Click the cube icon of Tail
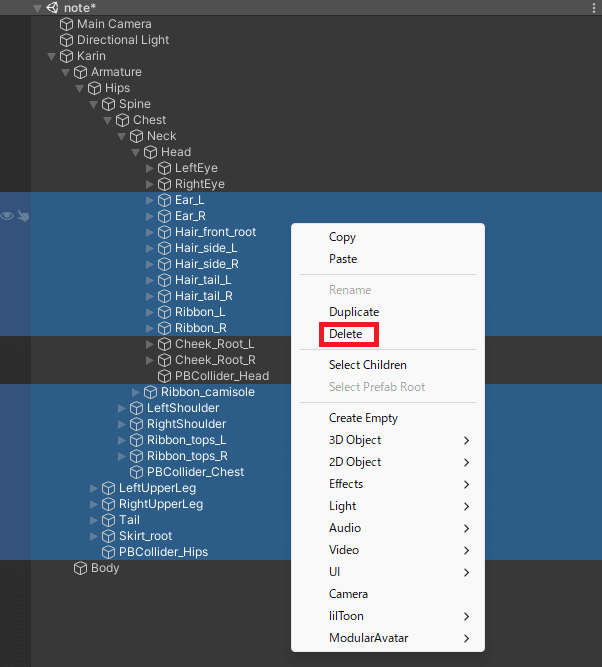Image resolution: width=602 pixels, height=667 pixels. coord(108,520)
